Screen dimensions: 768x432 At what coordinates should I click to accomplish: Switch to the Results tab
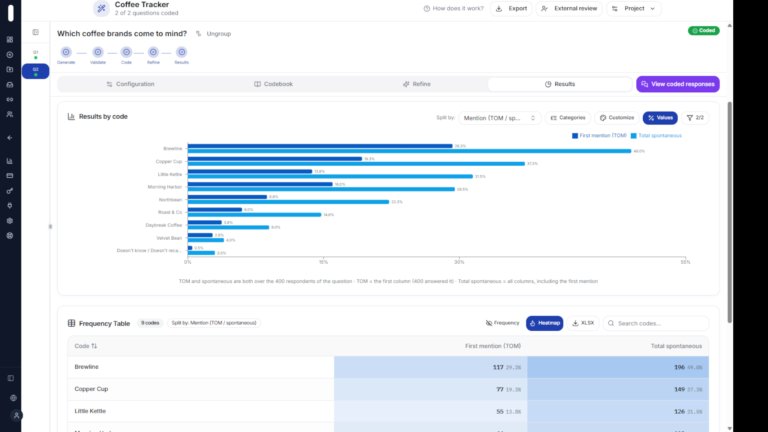(x=560, y=84)
